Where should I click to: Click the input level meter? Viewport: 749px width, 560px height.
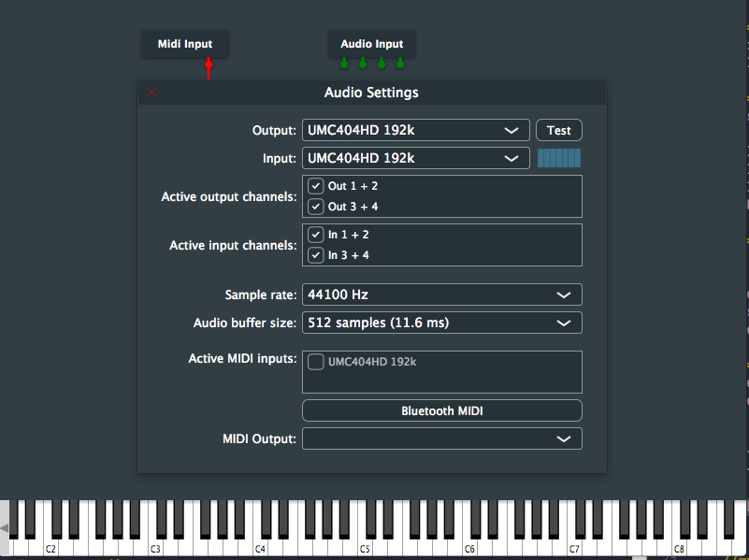coord(558,158)
